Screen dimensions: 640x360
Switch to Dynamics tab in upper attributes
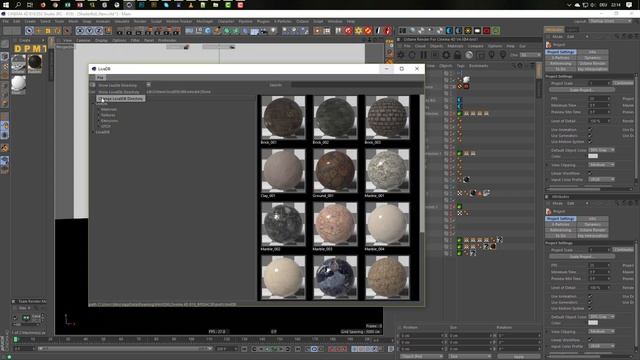tap(593, 58)
